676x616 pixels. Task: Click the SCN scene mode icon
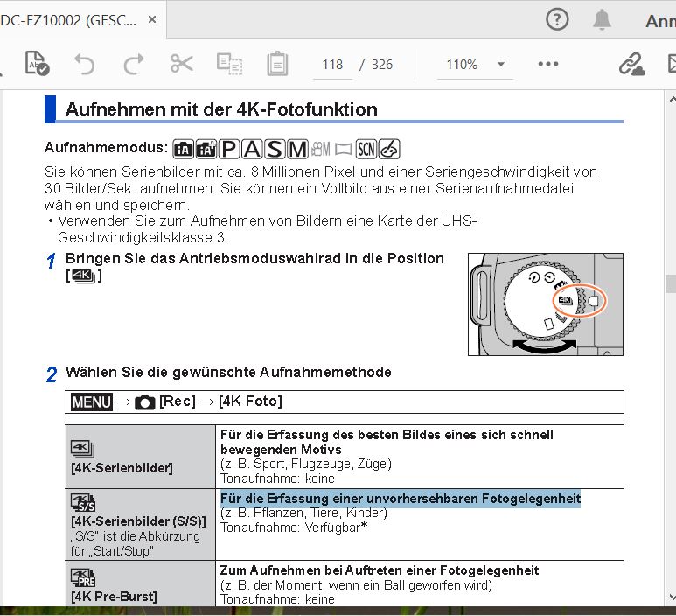(x=366, y=150)
